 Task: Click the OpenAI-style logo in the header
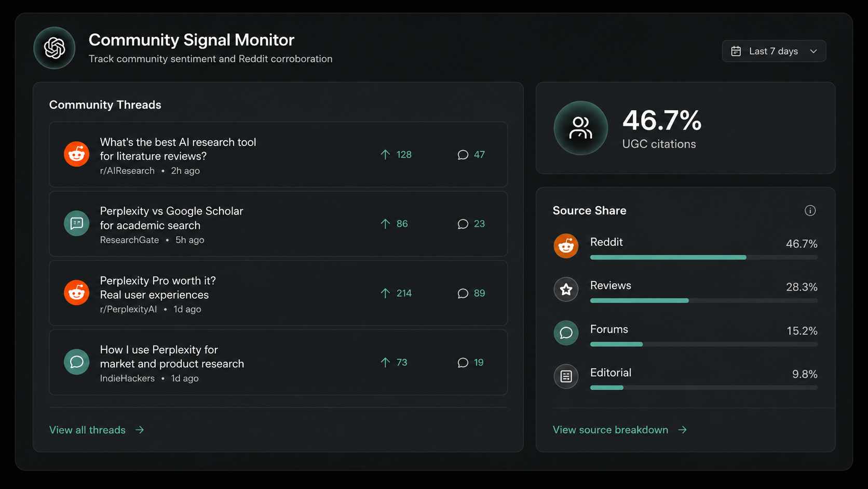click(x=55, y=48)
